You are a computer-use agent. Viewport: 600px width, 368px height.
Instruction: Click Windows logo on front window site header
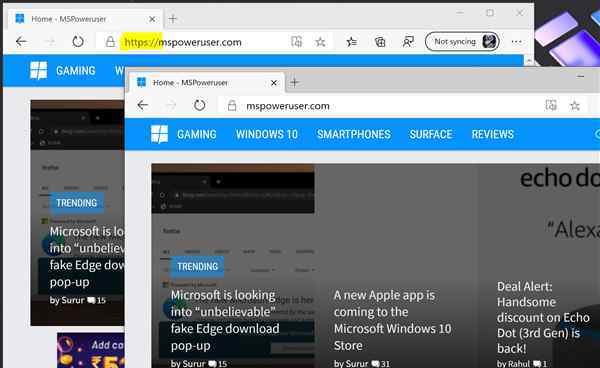[160, 134]
